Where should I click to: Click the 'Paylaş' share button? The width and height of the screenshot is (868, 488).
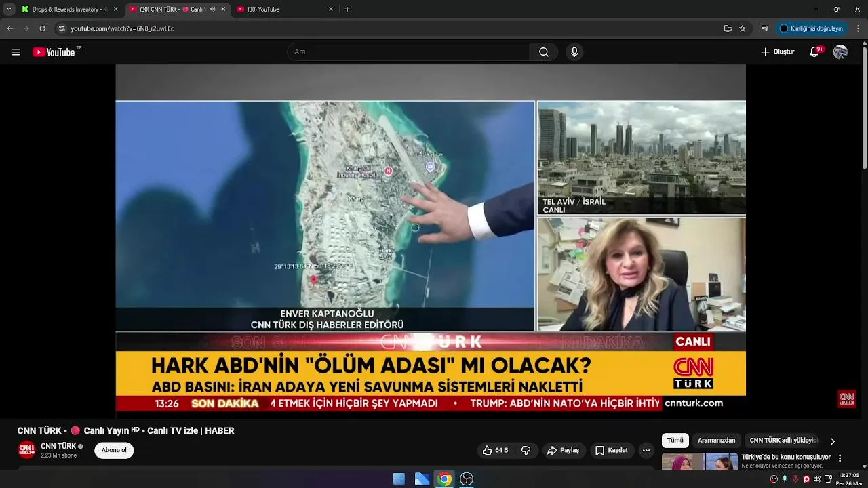coord(564,451)
